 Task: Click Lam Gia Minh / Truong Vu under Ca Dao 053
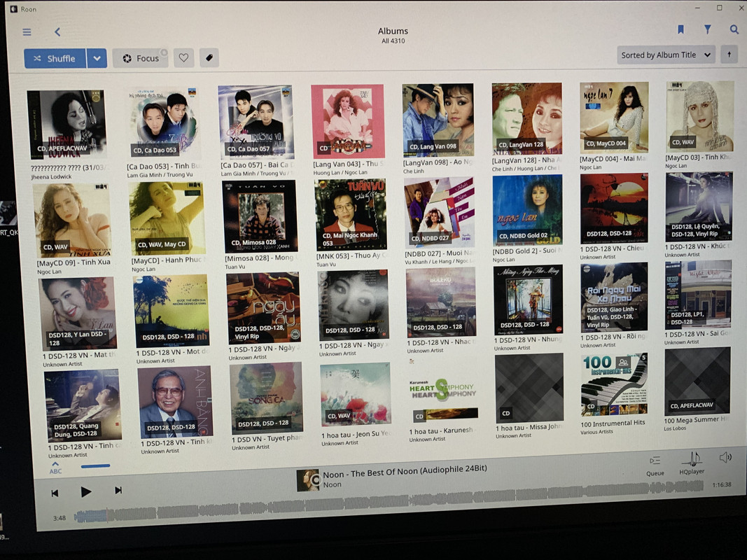(x=160, y=175)
